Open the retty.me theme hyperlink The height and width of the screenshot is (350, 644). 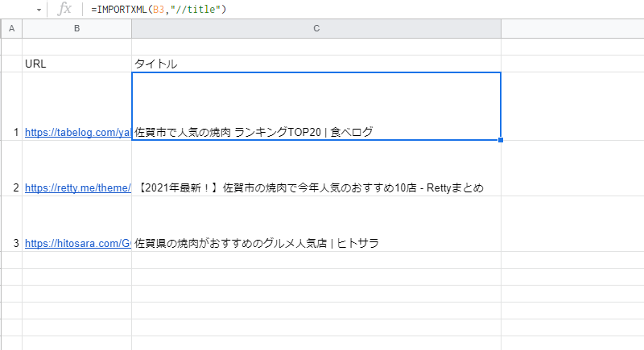[77, 188]
